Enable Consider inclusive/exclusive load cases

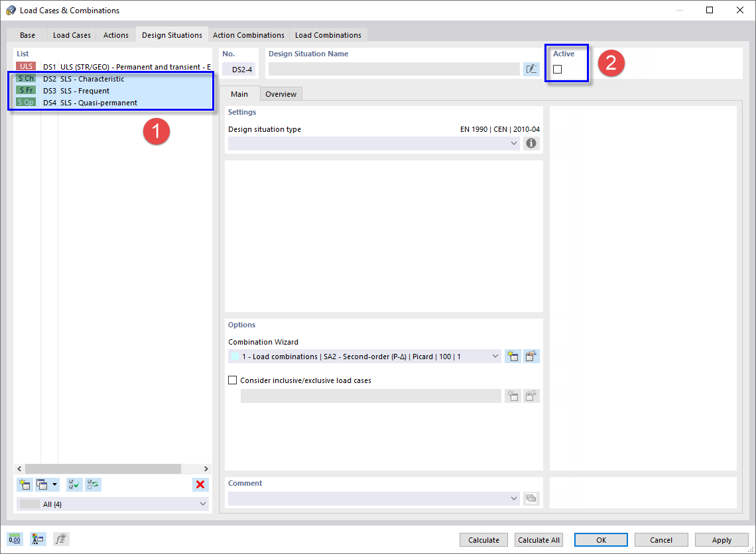coord(232,380)
